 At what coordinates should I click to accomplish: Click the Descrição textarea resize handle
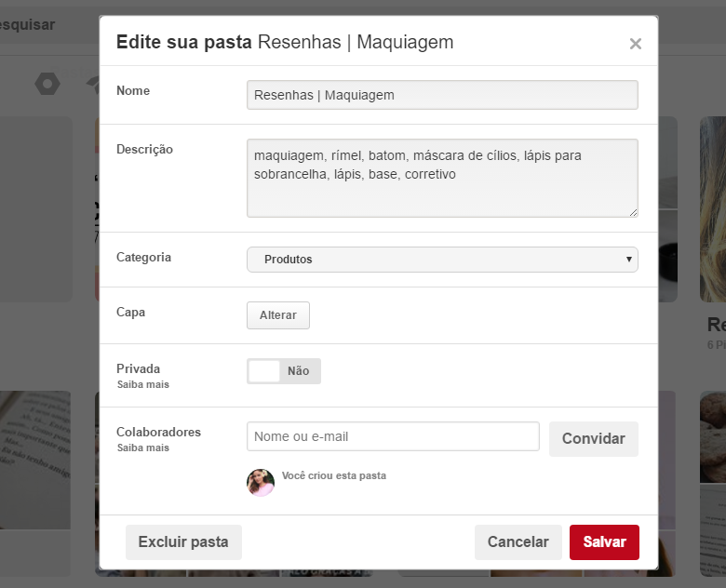(x=633, y=212)
